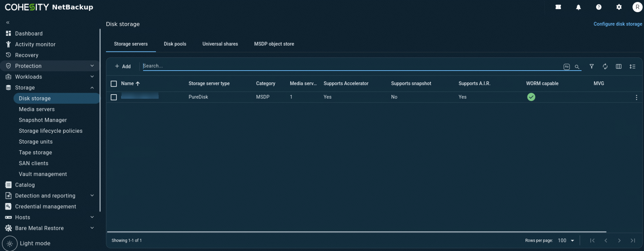Switch to MSDP object store tab

tap(274, 44)
